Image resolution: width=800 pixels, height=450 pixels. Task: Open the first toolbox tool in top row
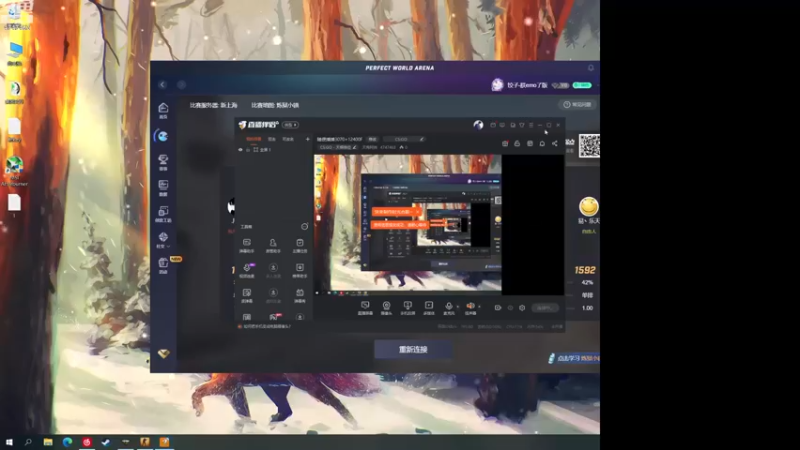[x=247, y=245]
